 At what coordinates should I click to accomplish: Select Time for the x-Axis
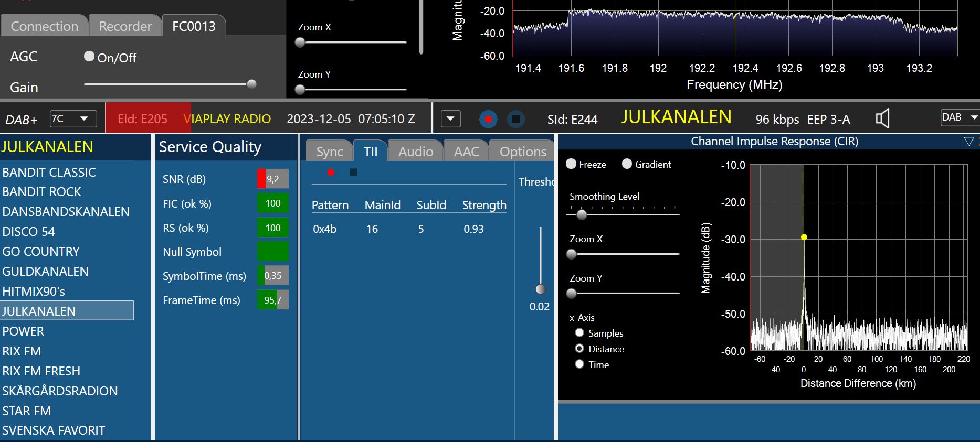click(x=579, y=364)
